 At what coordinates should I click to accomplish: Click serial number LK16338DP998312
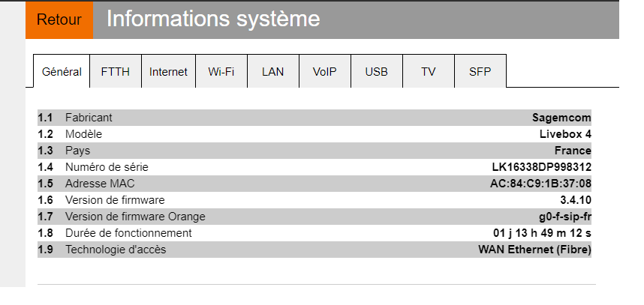(541, 167)
